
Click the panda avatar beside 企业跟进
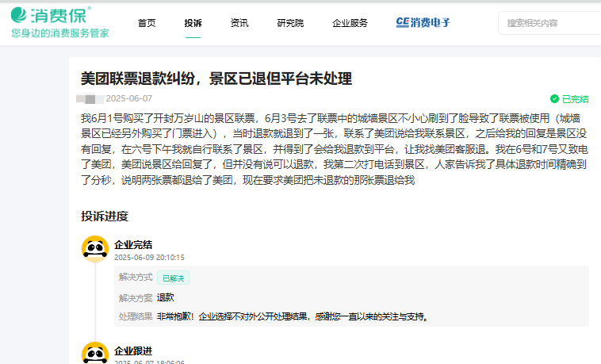(x=95, y=353)
